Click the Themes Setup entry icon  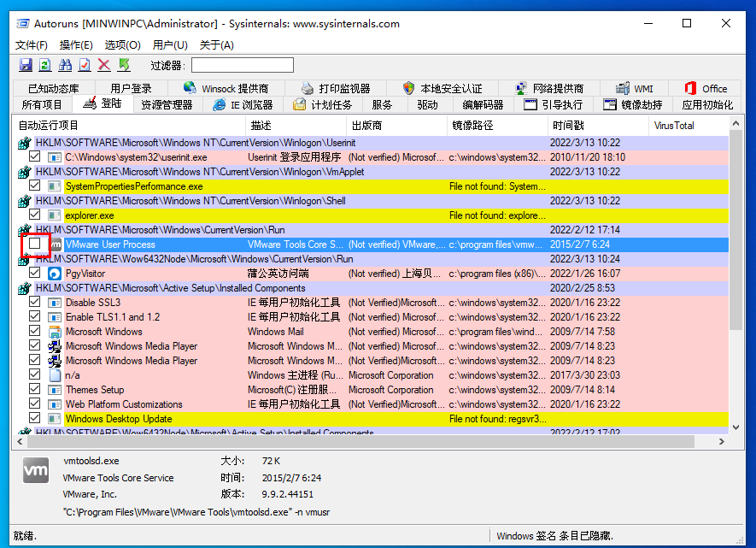tap(55, 390)
